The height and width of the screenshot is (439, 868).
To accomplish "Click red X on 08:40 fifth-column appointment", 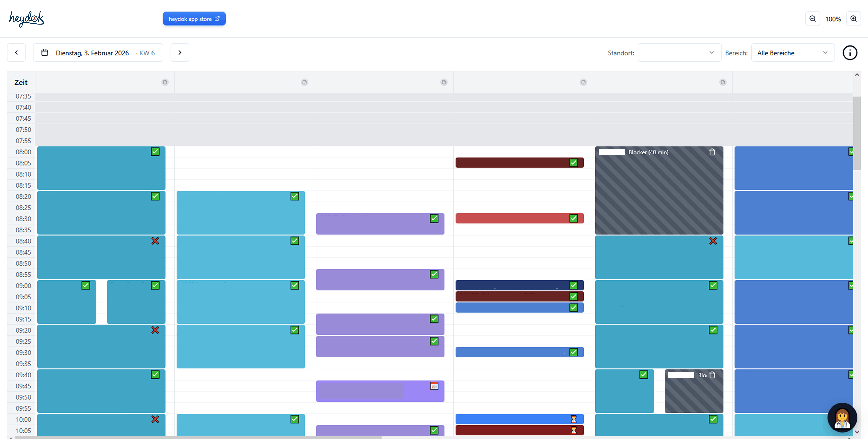I will (713, 241).
